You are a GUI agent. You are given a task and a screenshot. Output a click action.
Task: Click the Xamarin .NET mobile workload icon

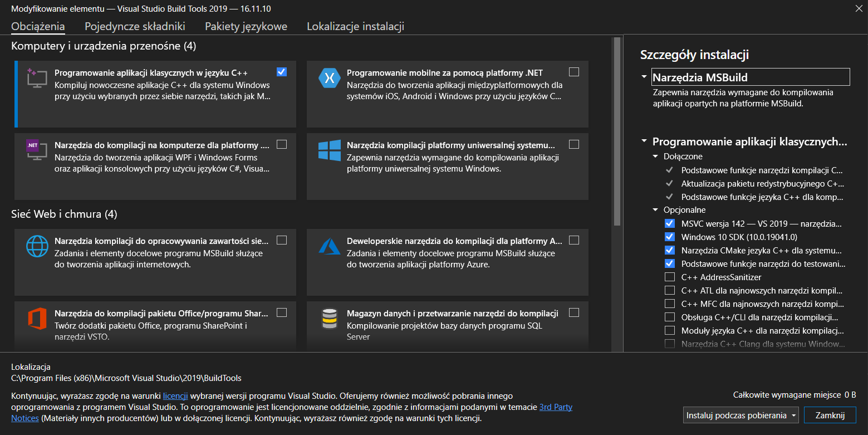click(x=329, y=78)
